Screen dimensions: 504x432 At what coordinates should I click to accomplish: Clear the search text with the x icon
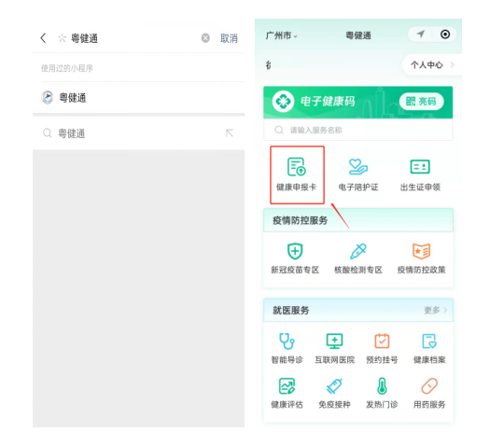205,38
